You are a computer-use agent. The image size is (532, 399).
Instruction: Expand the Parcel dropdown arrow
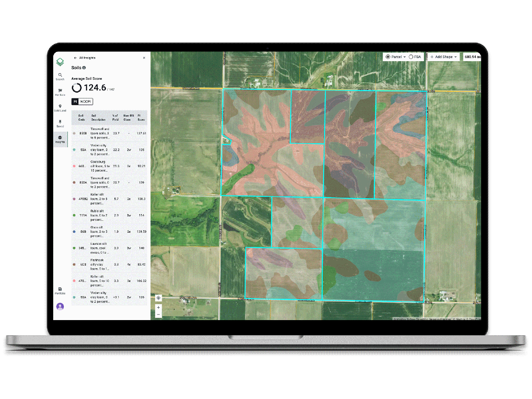pos(405,57)
